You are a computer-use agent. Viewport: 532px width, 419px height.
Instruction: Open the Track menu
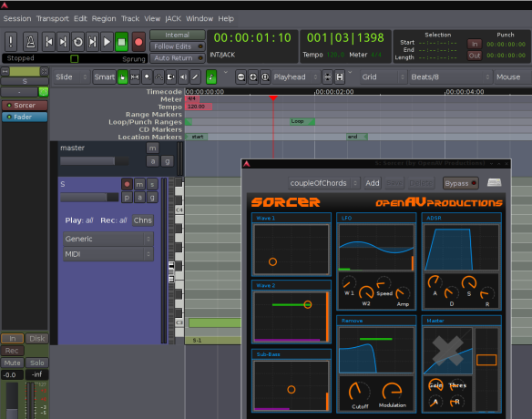pyautogui.click(x=130, y=18)
